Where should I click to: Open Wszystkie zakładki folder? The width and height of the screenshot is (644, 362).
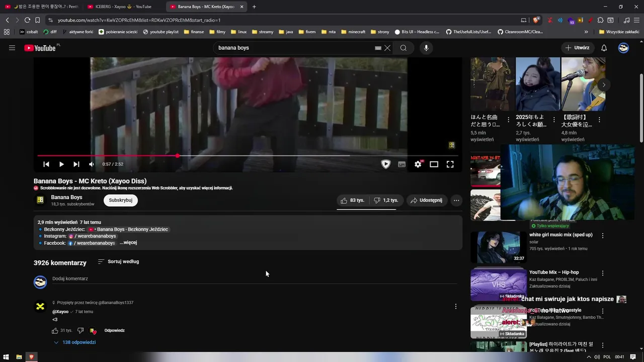619,32
